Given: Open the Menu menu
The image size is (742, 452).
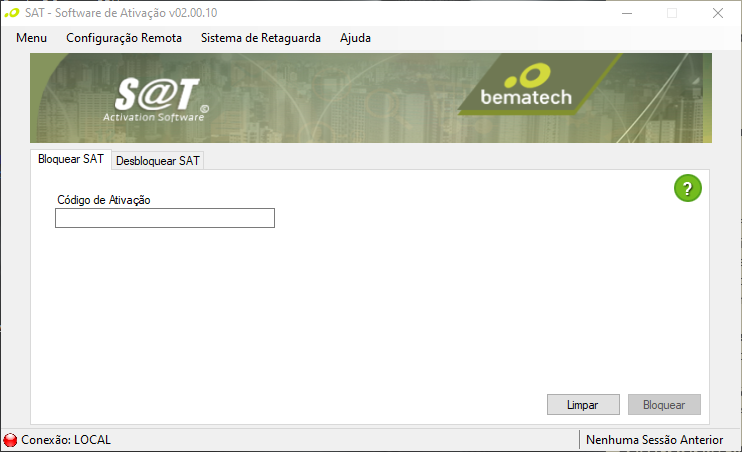Looking at the screenshot, I should tap(31, 38).
